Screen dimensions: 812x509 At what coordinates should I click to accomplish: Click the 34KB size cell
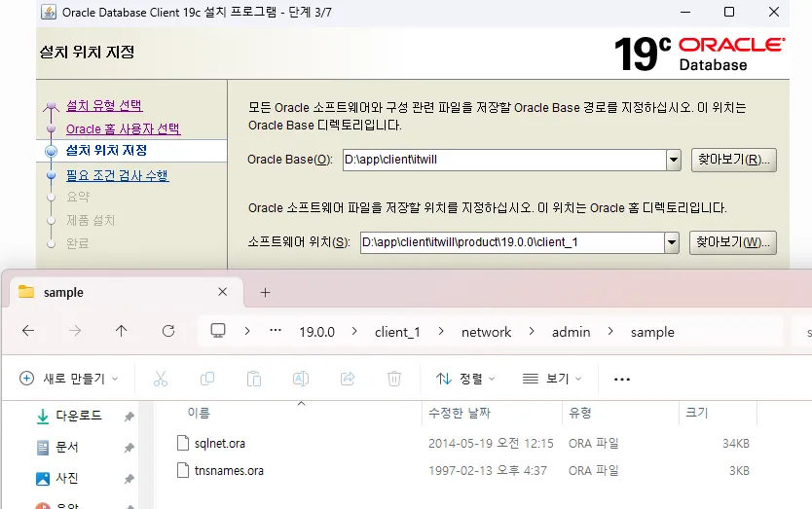tap(736, 443)
